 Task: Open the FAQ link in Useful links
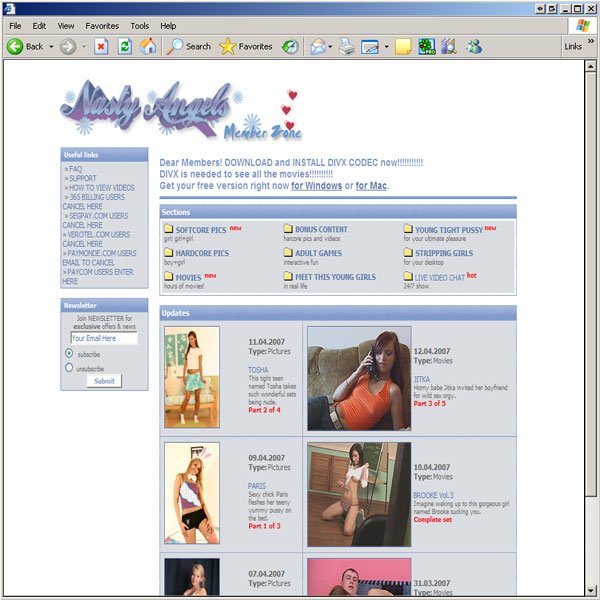tap(76, 169)
